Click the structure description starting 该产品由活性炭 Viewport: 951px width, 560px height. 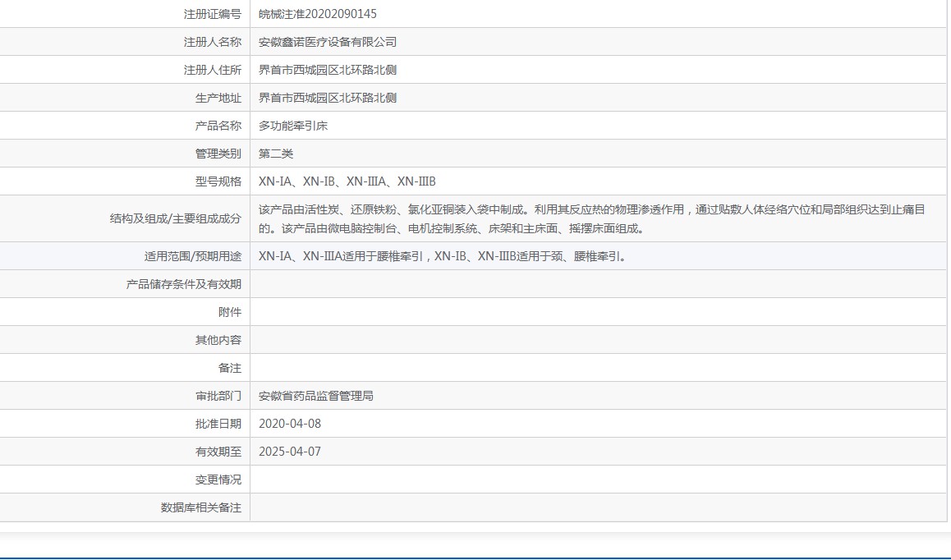click(x=592, y=219)
